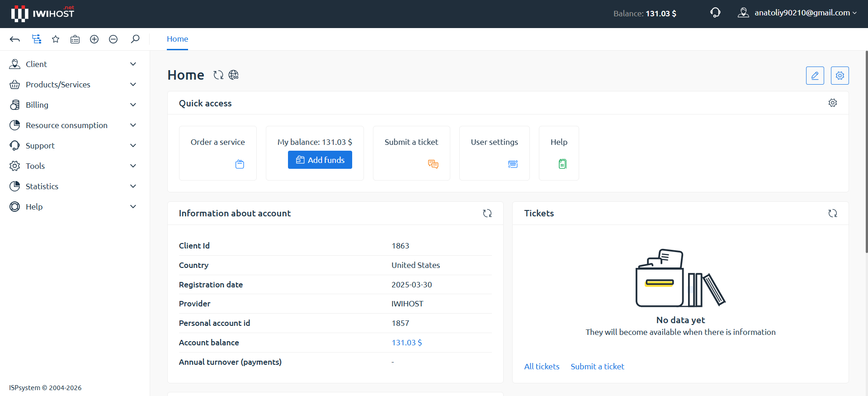Refresh the Home page with the reload icon
868x396 pixels.
(218, 75)
